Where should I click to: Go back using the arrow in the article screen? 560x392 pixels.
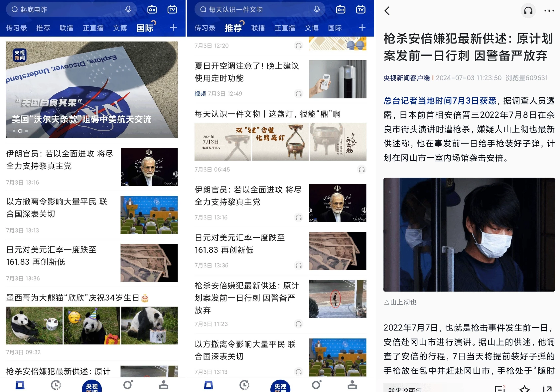pyautogui.click(x=387, y=11)
